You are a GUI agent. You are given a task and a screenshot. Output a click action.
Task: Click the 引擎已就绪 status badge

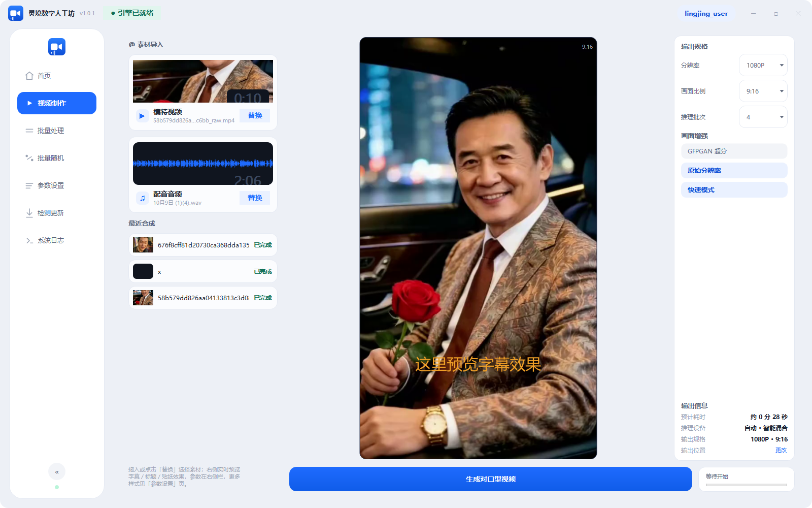pos(132,13)
